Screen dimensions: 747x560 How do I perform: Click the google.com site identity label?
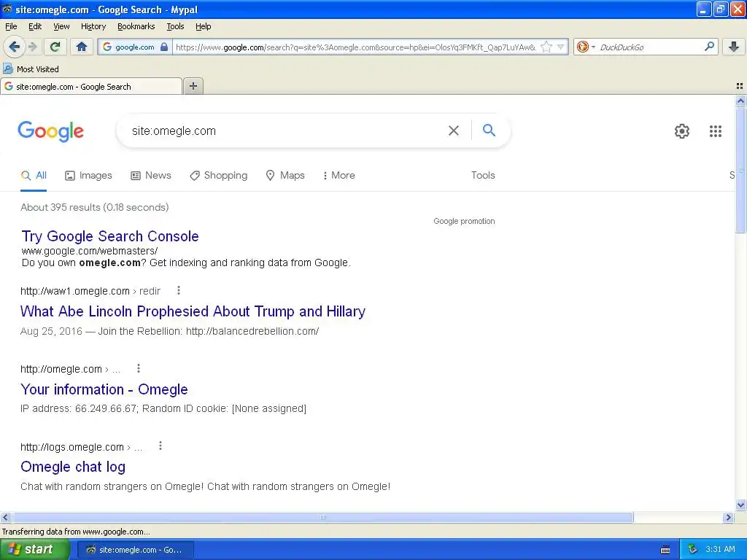134,47
